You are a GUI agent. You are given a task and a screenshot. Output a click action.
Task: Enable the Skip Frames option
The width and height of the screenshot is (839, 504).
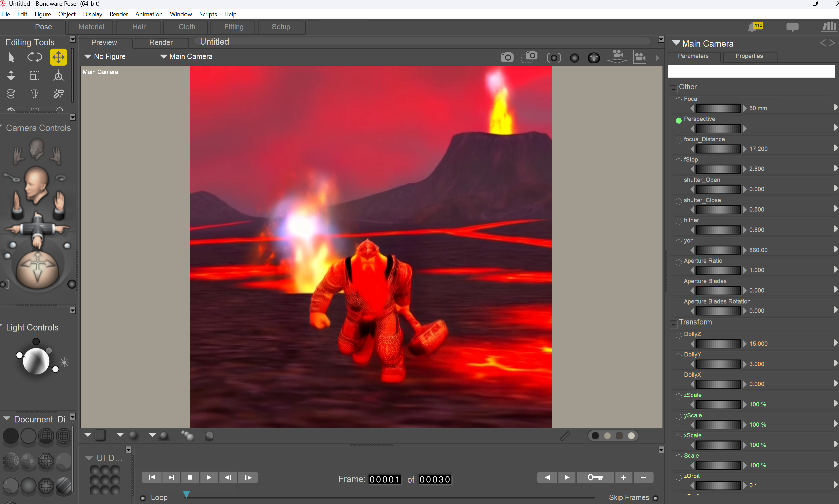click(656, 498)
